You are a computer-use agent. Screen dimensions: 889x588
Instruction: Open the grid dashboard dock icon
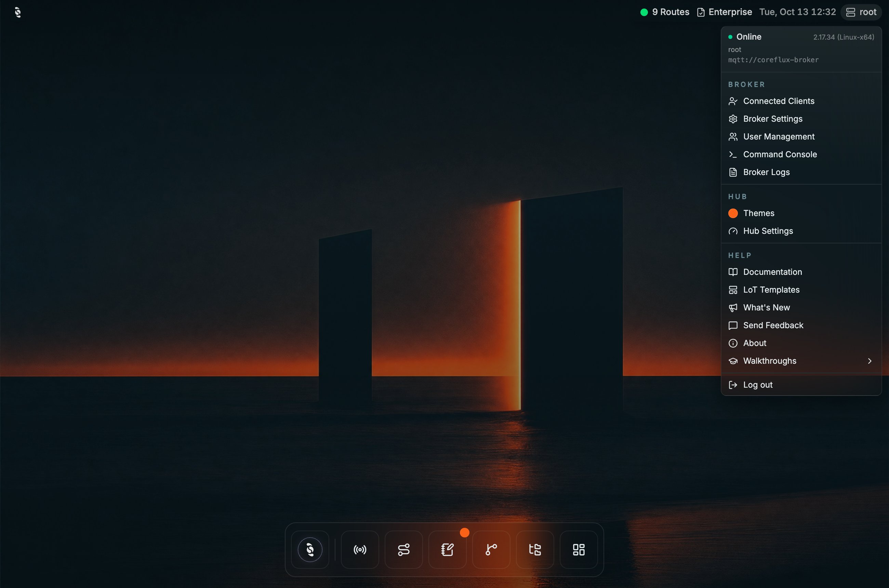[579, 550]
